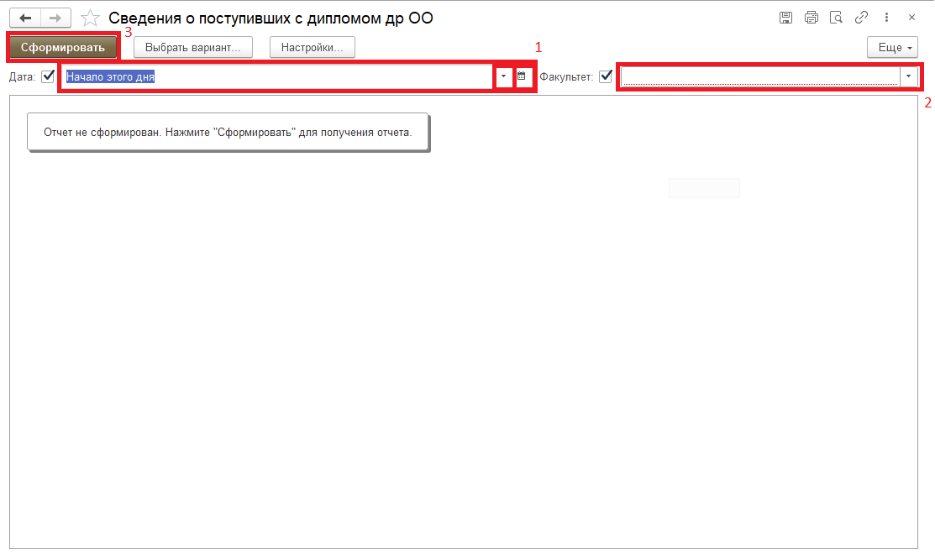
Task: Close the report tab with X
Action: coord(911,18)
